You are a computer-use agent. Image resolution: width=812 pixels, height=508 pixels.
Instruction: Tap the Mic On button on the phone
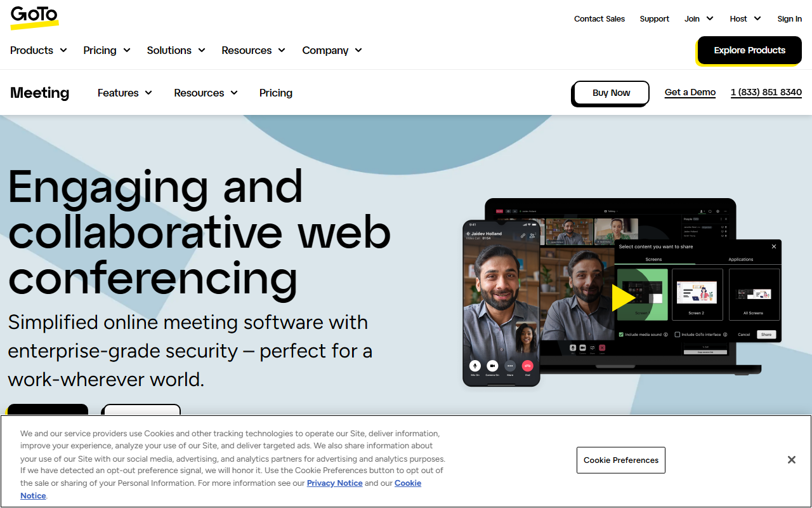coord(475,366)
